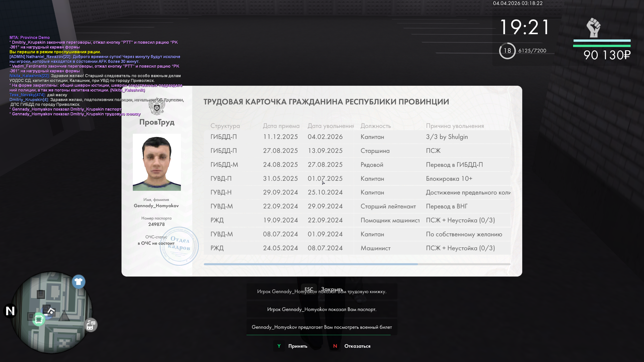The width and height of the screenshot is (644, 362).
Task: Click the level 18 circle indicator
Action: pyautogui.click(x=507, y=51)
